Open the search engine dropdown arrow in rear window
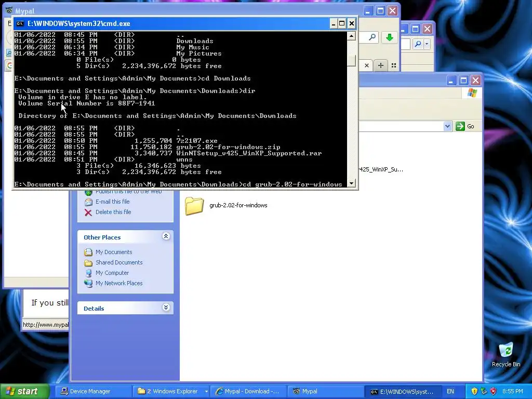Image resolution: width=532 pixels, height=399 pixels. (427, 44)
